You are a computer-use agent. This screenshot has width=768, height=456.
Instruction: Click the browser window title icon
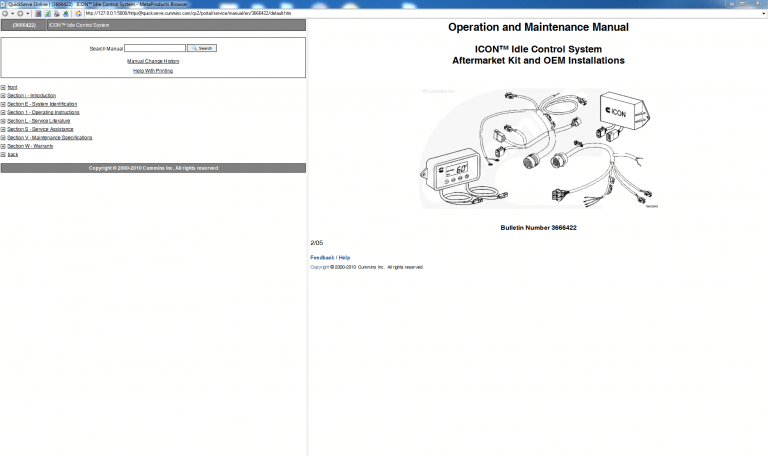[x=4, y=4]
